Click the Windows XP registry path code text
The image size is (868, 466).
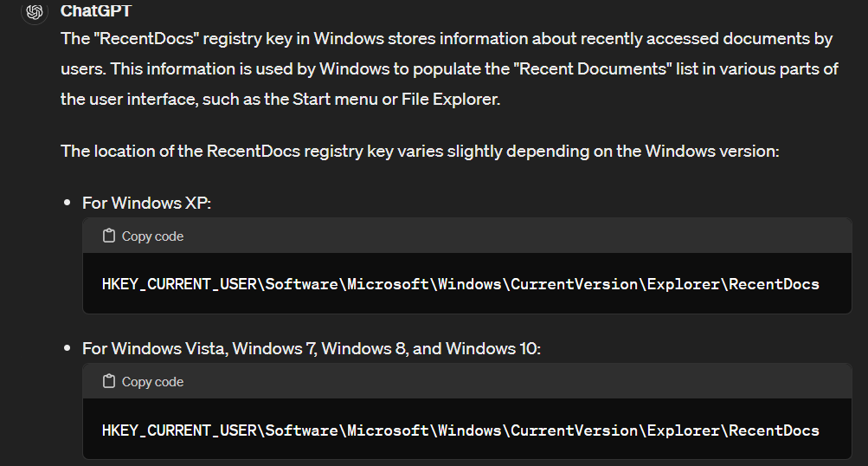pyautogui.click(x=460, y=284)
